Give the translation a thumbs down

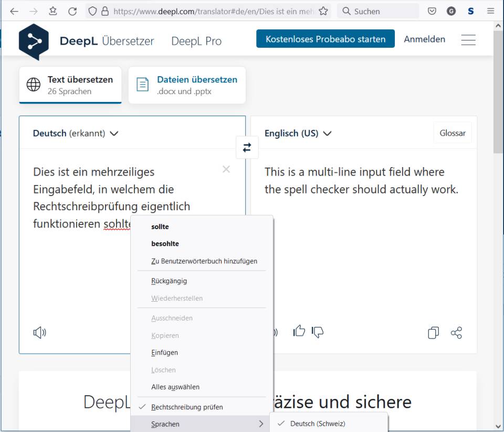(x=318, y=332)
